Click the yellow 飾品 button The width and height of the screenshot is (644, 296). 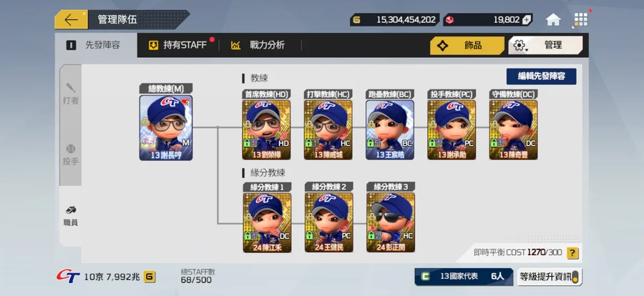point(467,45)
